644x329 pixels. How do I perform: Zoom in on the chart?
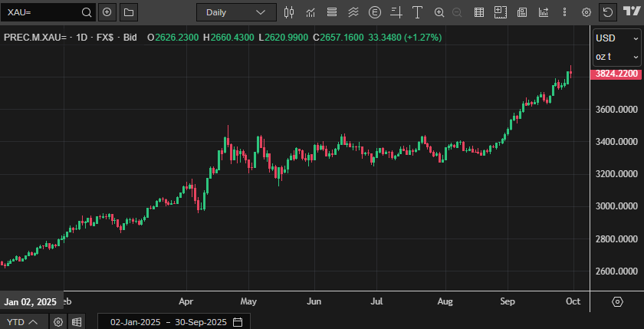coord(439,12)
